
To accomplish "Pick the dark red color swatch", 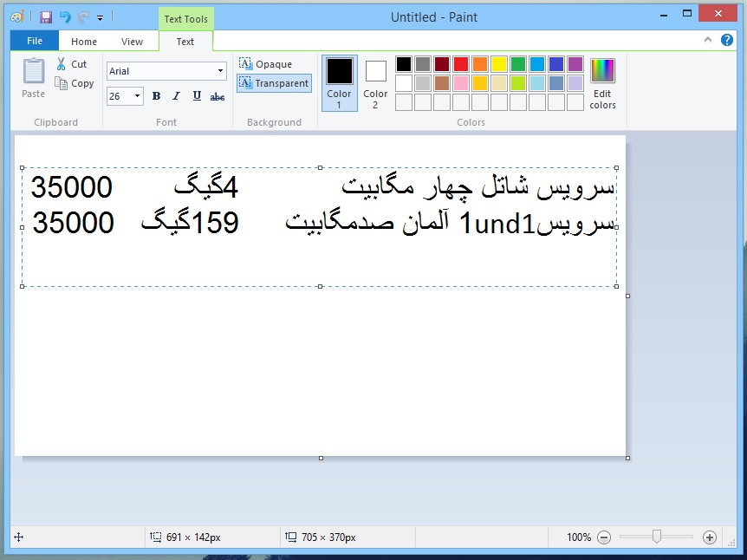I will [x=442, y=64].
